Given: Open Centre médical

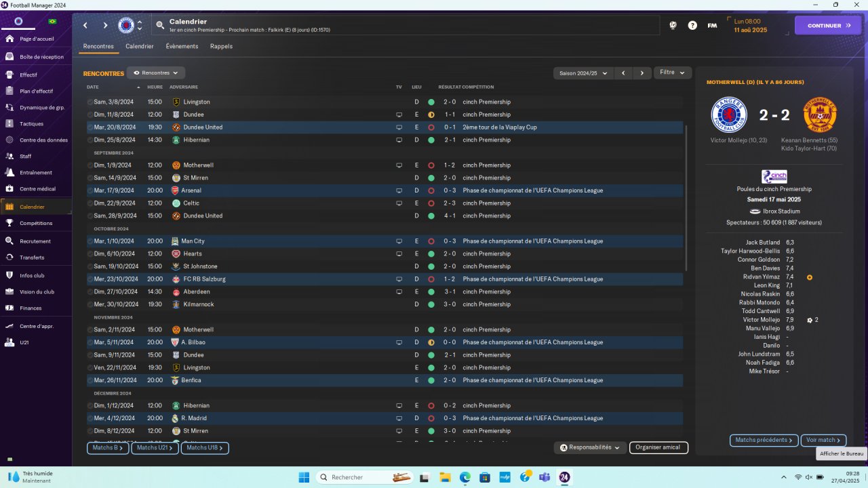Looking at the screenshot, I should 37,188.
